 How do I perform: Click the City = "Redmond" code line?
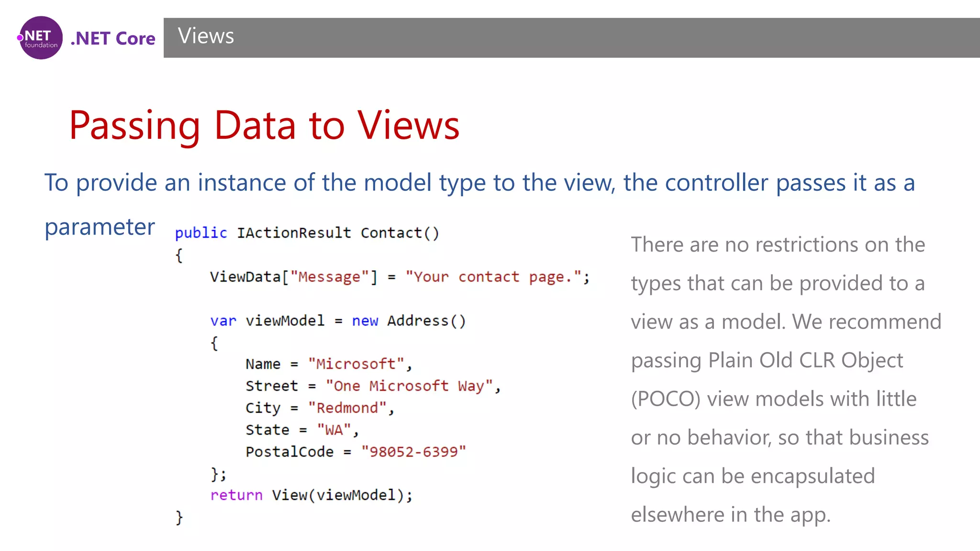(x=320, y=408)
